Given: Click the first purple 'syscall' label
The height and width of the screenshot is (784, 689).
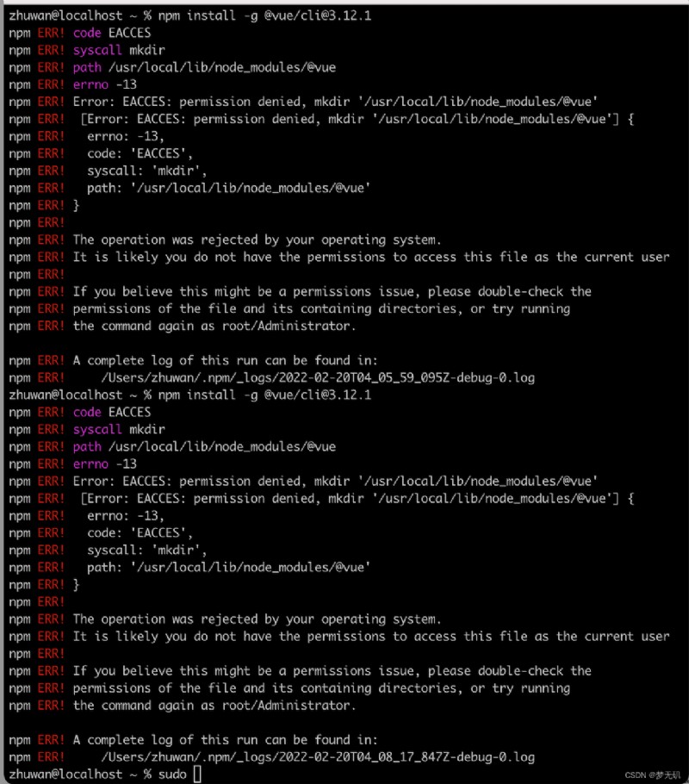Looking at the screenshot, I should pyautogui.click(x=97, y=50).
